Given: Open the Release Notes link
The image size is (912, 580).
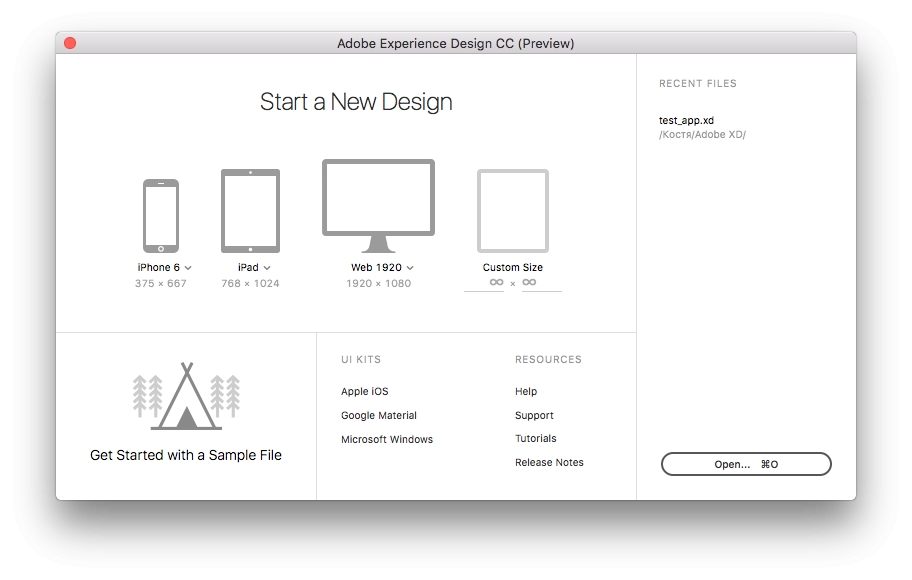Looking at the screenshot, I should (x=549, y=462).
